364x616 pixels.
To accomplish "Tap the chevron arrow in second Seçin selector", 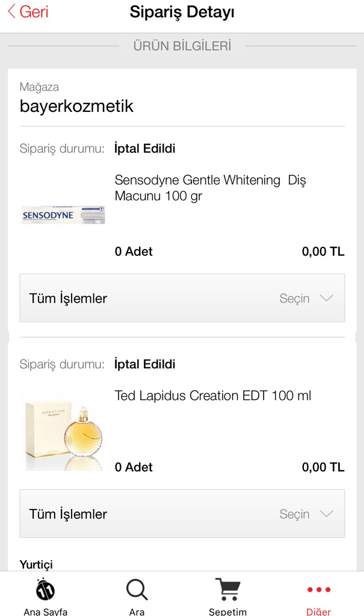I will pos(327,514).
